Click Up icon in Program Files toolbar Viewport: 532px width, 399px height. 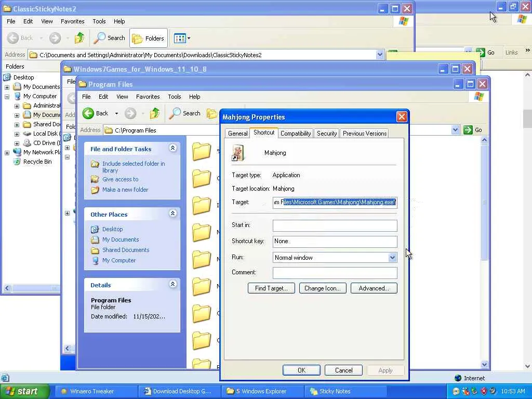[155, 113]
